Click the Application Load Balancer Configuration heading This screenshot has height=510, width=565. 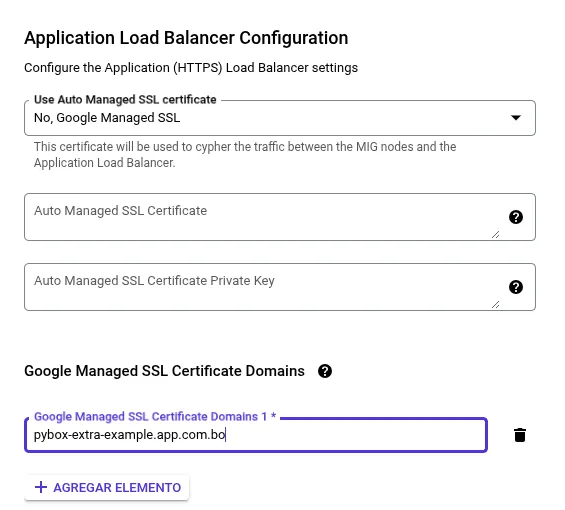[186, 38]
